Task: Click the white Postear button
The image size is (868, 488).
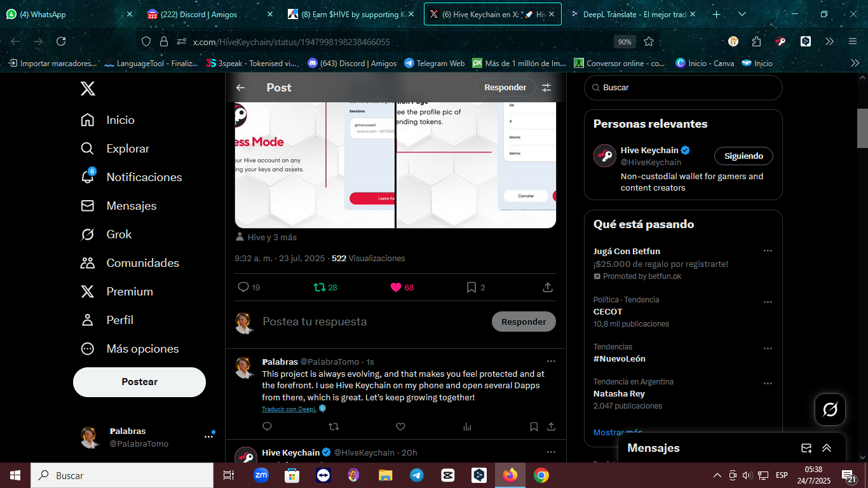Action: (x=139, y=382)
